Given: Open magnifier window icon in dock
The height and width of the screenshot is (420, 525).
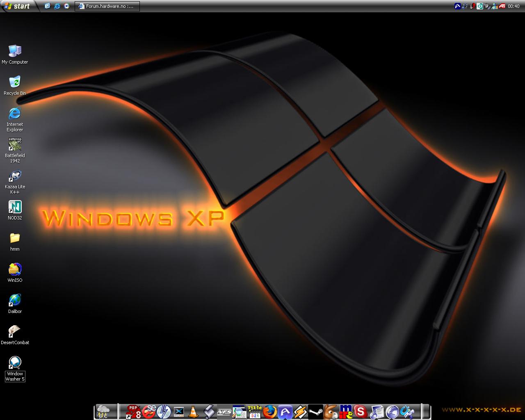Looking at the screenshot, I should [x=239, y=411].
